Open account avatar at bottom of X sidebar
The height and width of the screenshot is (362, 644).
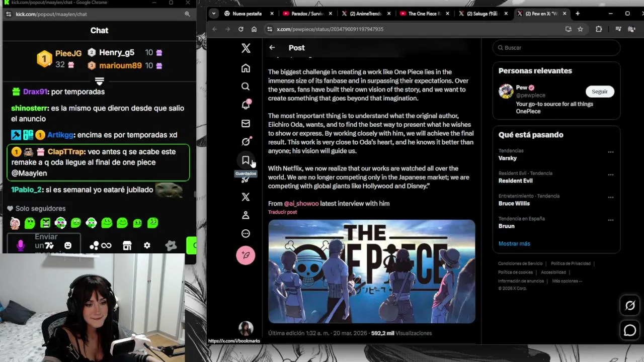point(246,328)
